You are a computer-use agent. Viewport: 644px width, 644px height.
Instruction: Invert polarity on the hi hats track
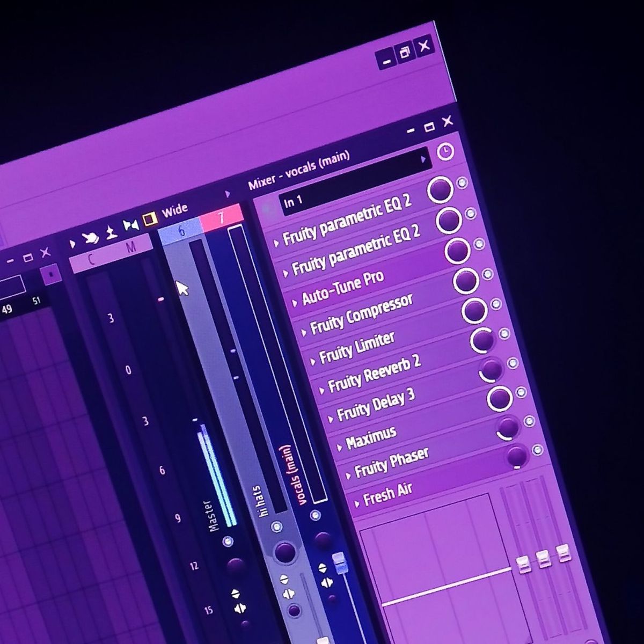tap(284, 579)
